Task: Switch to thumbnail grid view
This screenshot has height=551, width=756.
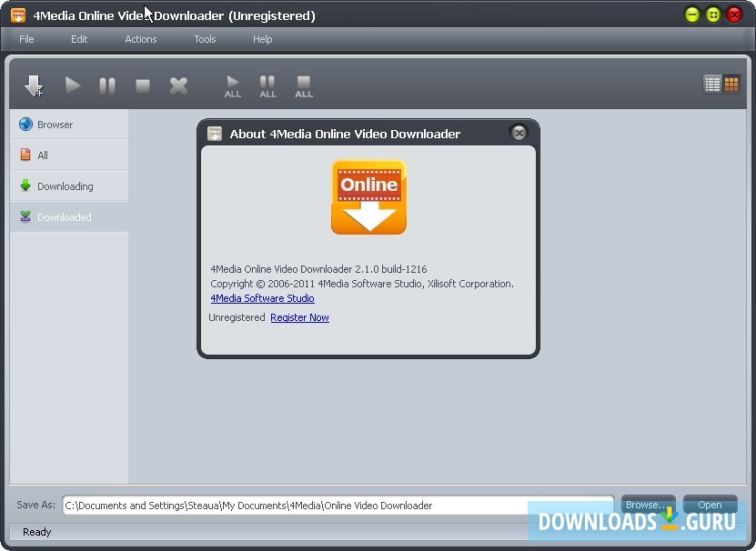Action: coord(733,83)
